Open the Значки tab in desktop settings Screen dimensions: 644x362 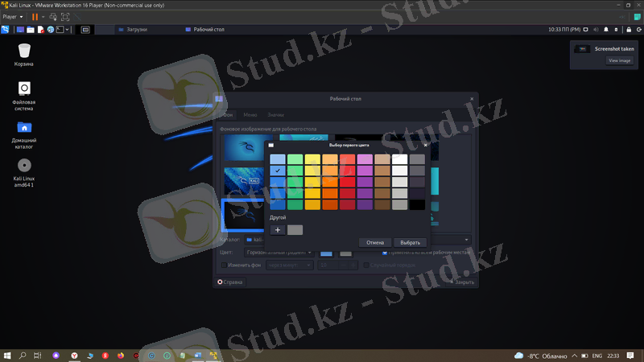tap(275, 115)
